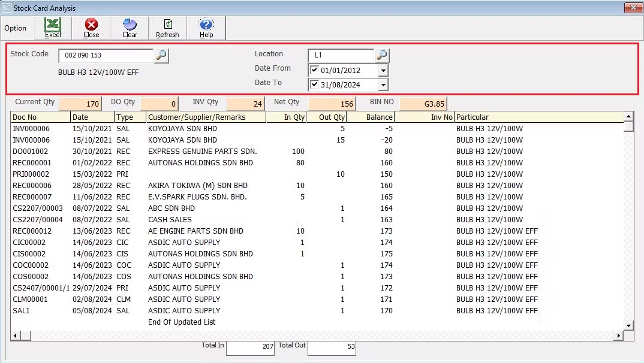644x363 pixels.
Task: Click the Total Out field
Action: 332,347
